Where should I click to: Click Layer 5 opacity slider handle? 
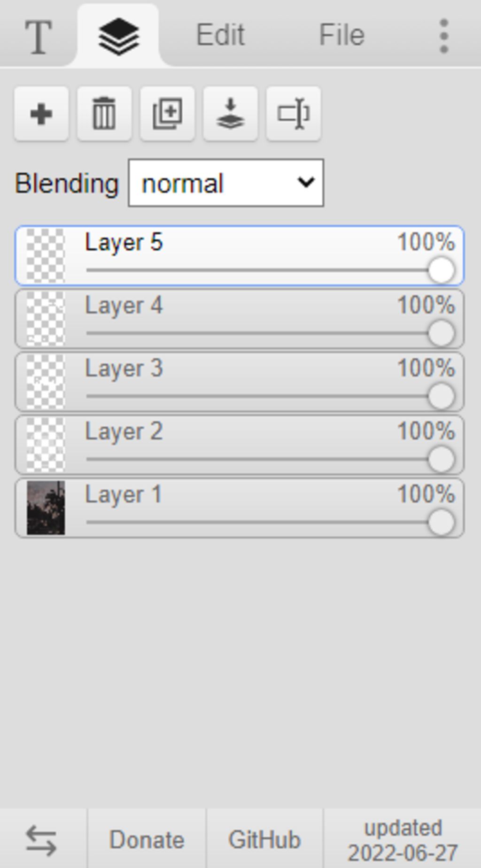441,270
